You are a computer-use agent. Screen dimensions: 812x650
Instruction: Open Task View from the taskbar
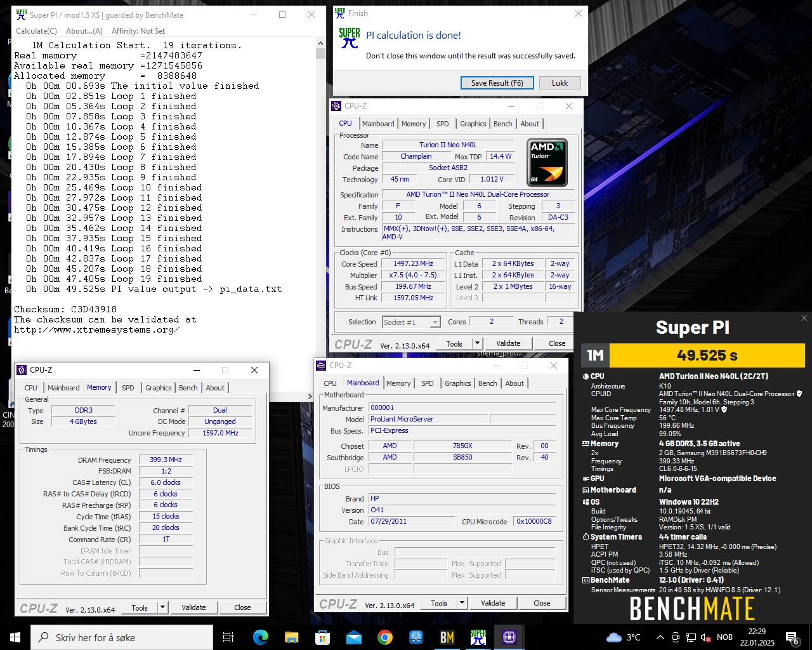tap(228, 637)
